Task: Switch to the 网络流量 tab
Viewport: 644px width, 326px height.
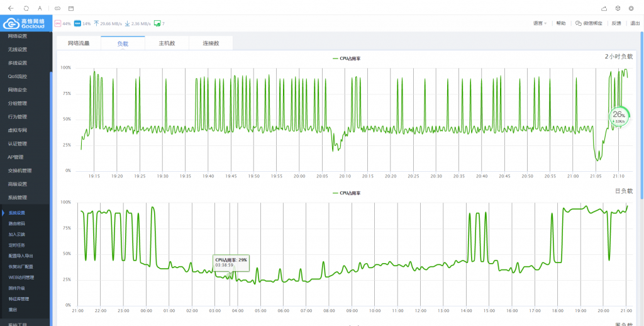Action: 79,43
